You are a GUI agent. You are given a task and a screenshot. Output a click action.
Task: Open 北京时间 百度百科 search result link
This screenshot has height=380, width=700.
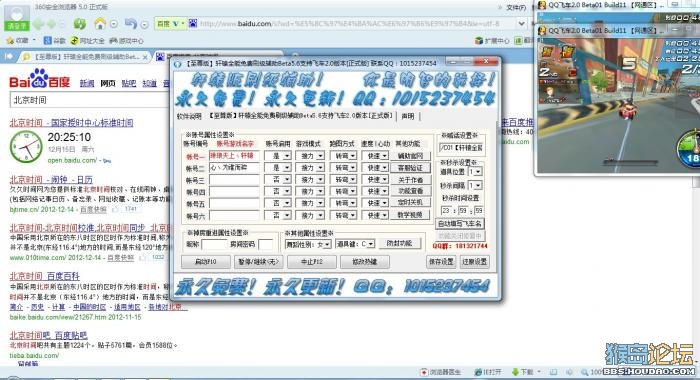click(x=45, y=276)
